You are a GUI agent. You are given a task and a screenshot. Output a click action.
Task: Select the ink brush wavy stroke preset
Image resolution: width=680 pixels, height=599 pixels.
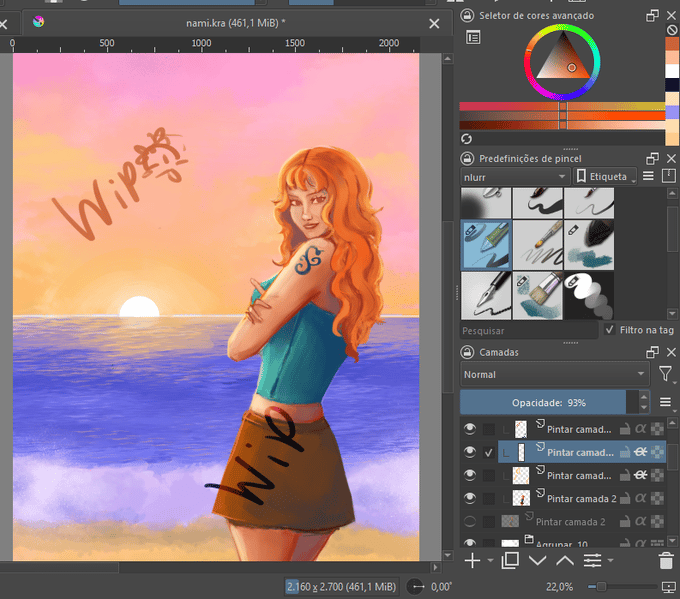[x=538, y=203]
